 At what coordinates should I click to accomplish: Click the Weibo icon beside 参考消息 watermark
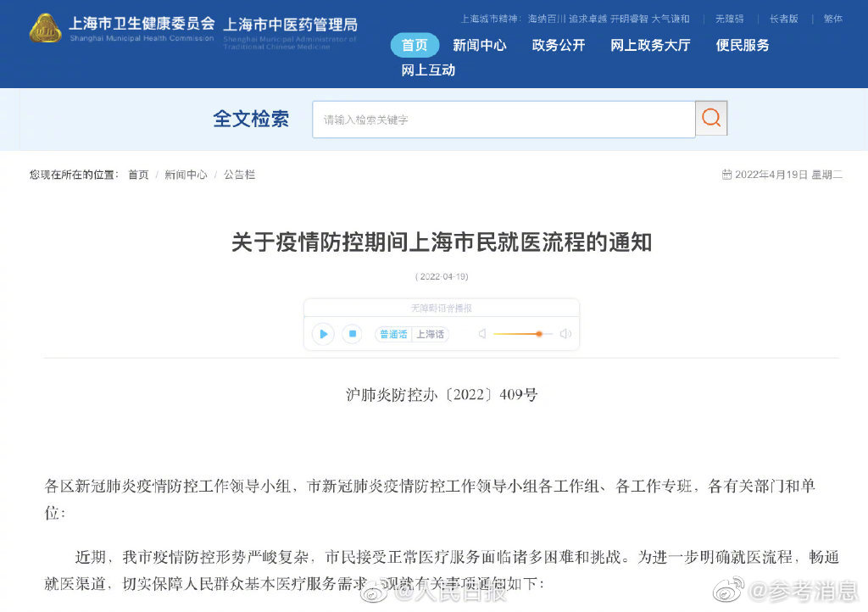click(728, 589)
